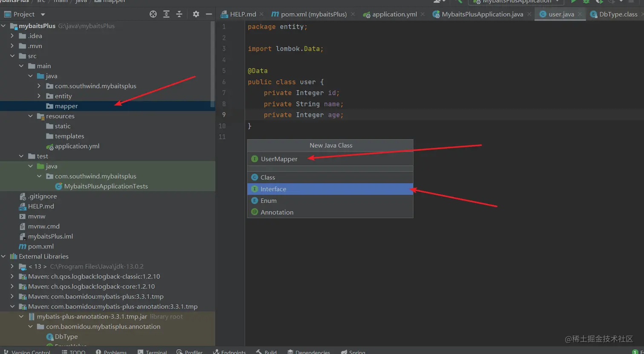Choose Class in New Java Class popup
644x354 pixels.
click(x=330, y=177)
